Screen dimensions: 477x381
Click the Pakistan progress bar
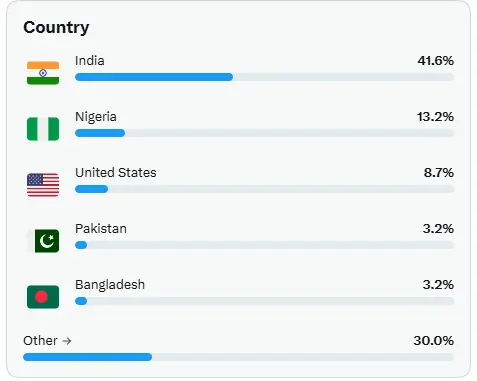pos(265,245)
